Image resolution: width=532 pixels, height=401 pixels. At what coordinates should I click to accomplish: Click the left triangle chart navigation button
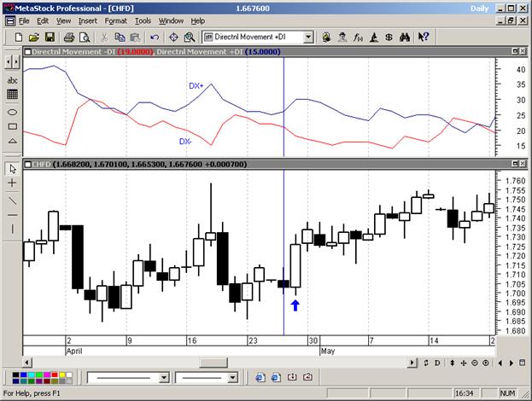(500, 363)
